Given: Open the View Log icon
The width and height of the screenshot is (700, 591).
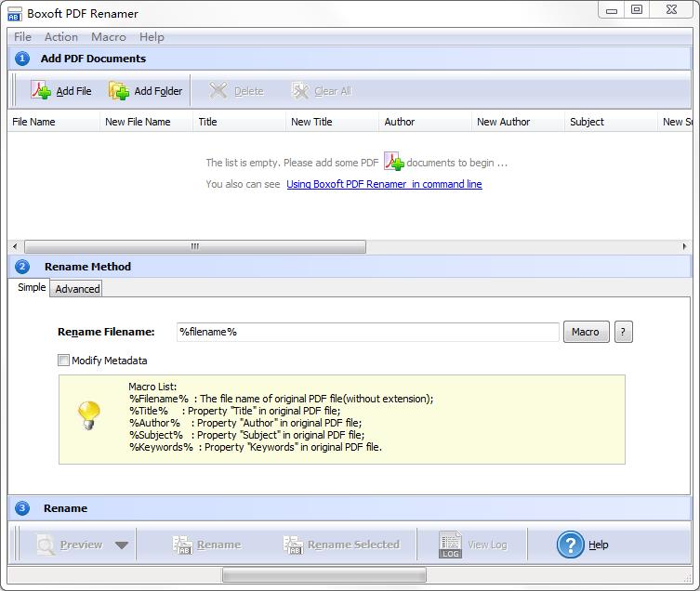Looking at the screenshot, I should click(450, 545).
